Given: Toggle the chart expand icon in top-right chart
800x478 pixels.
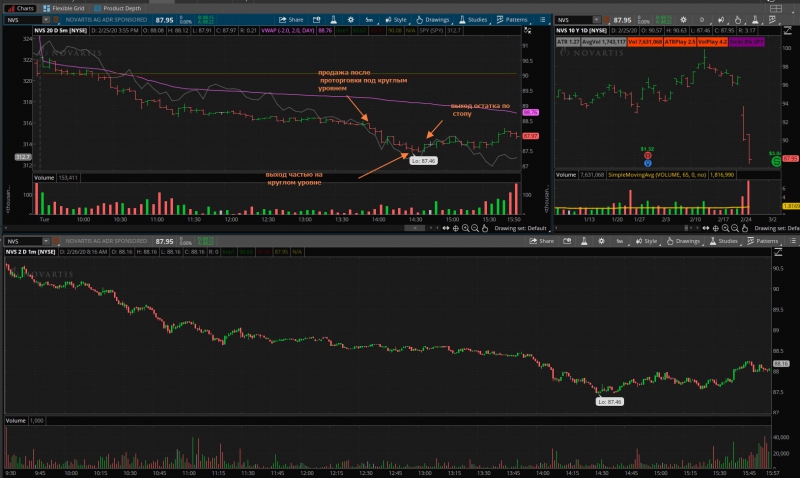Looking at the screenshot, I should click(786, 31).
